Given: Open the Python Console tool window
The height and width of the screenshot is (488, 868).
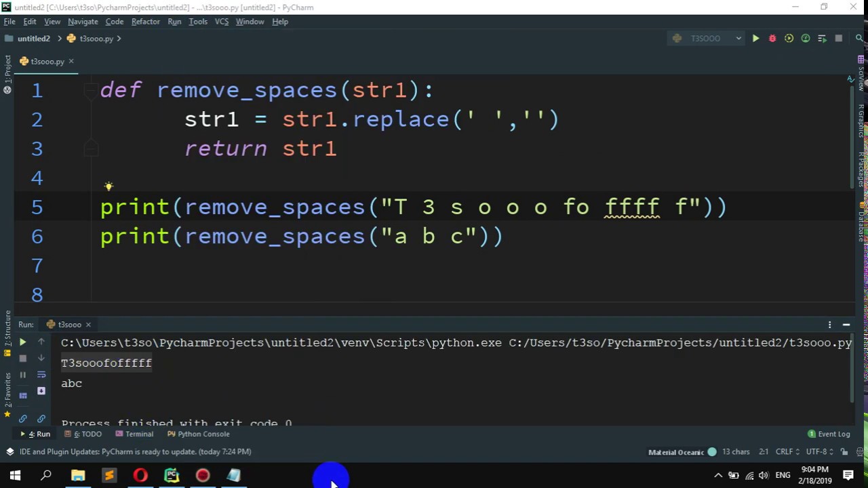Looking at the screenshot, I should 198,434.
